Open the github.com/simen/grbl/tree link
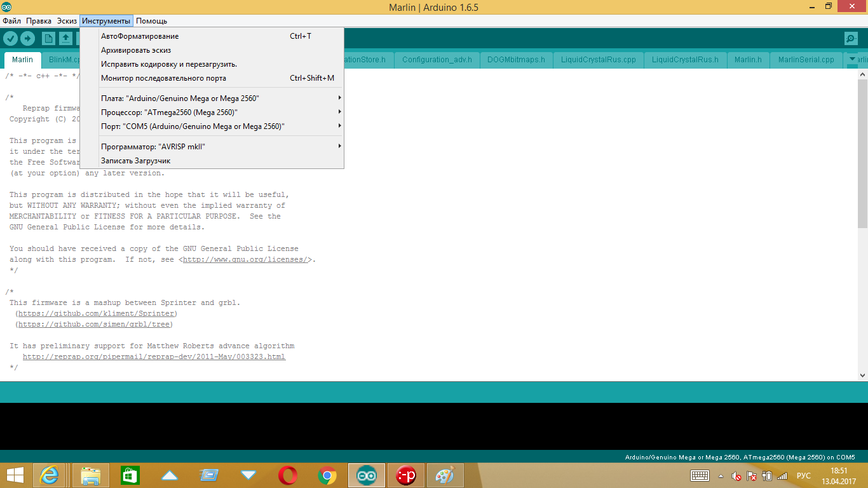The width and height of the screenshot is (868, 488). pyautogui.click(x=95, y=324)
